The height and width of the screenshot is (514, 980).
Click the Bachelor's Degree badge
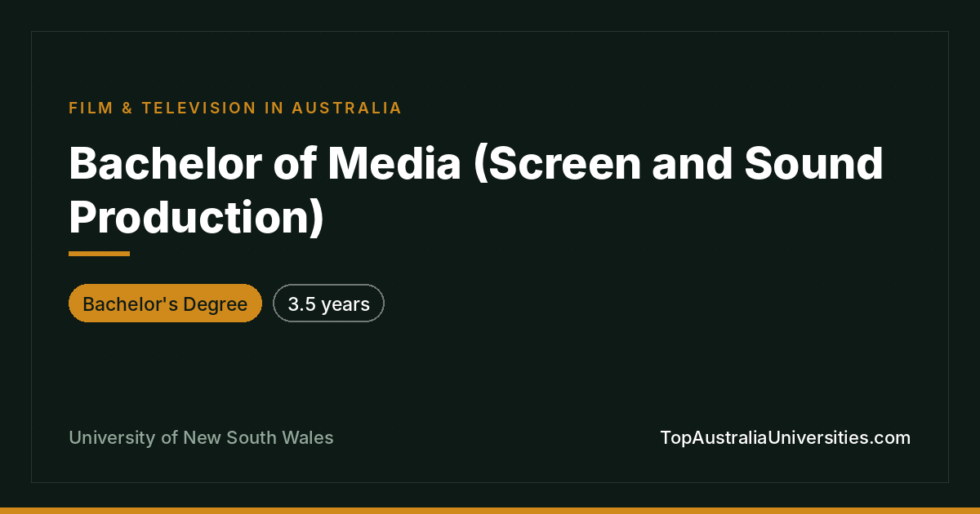point(165,304)
